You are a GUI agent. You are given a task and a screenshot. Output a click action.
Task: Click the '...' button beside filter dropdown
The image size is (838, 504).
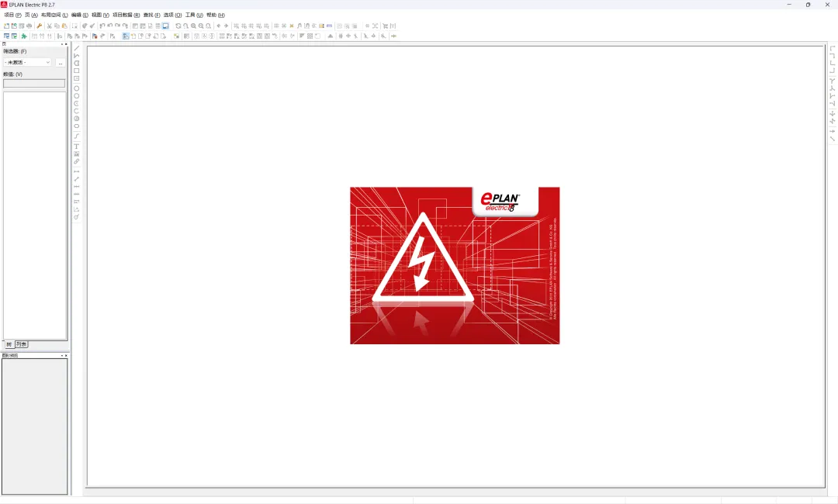click(61, 63)
